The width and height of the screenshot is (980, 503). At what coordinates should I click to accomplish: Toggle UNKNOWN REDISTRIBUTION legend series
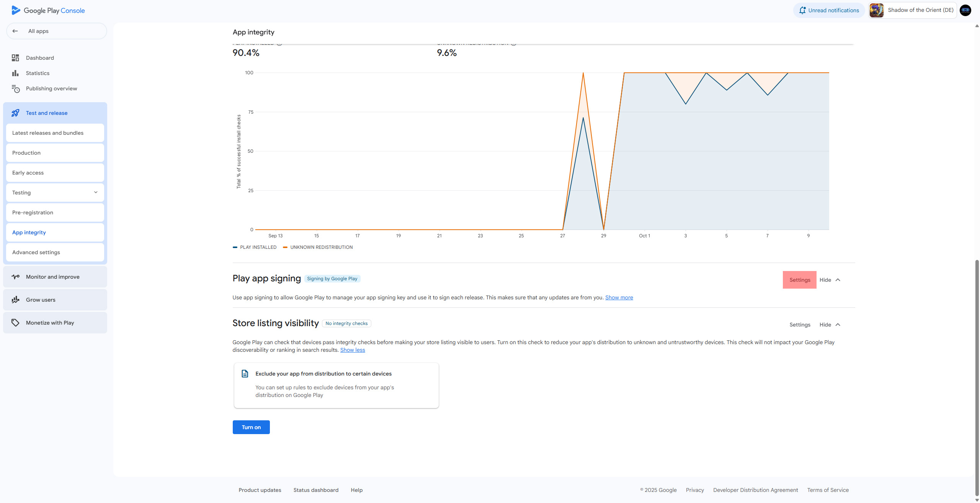pyautogui.click(x=318, y=247)
